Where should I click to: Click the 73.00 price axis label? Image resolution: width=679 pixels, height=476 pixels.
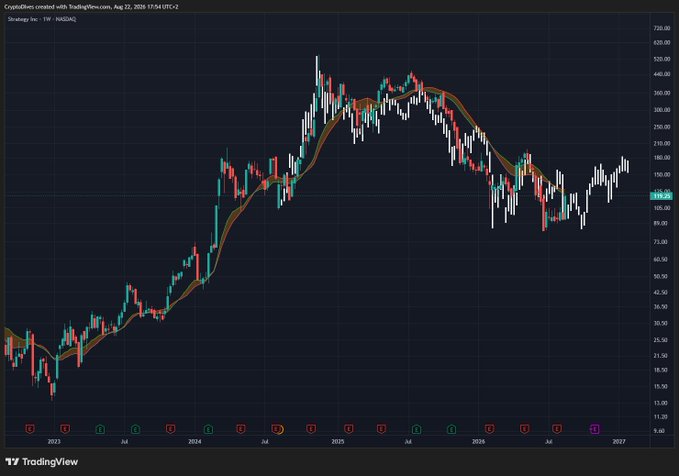[x=661, y=242]
